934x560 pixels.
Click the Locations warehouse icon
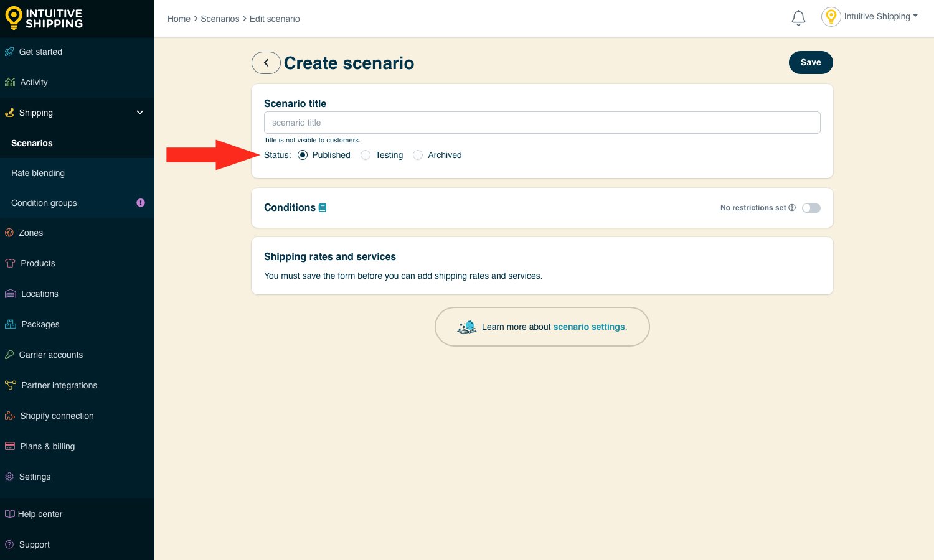pyautogui.click(x=11, y=294)
